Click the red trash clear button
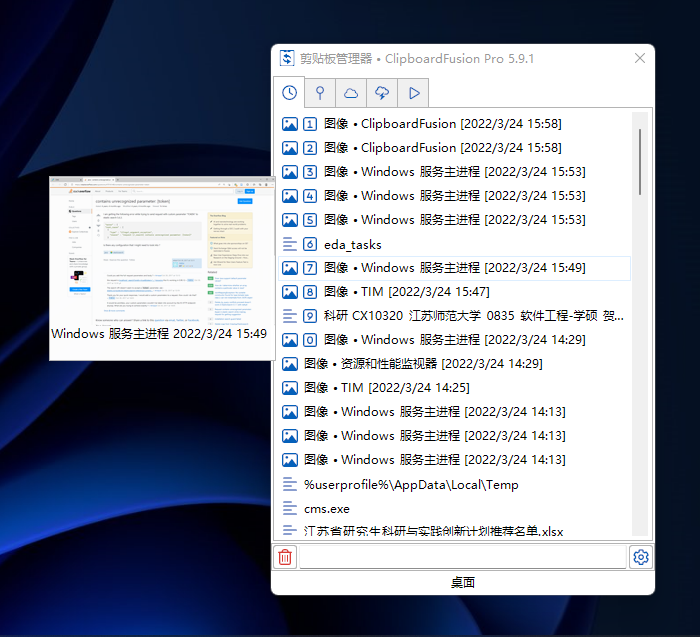 (x=285, y=557)
